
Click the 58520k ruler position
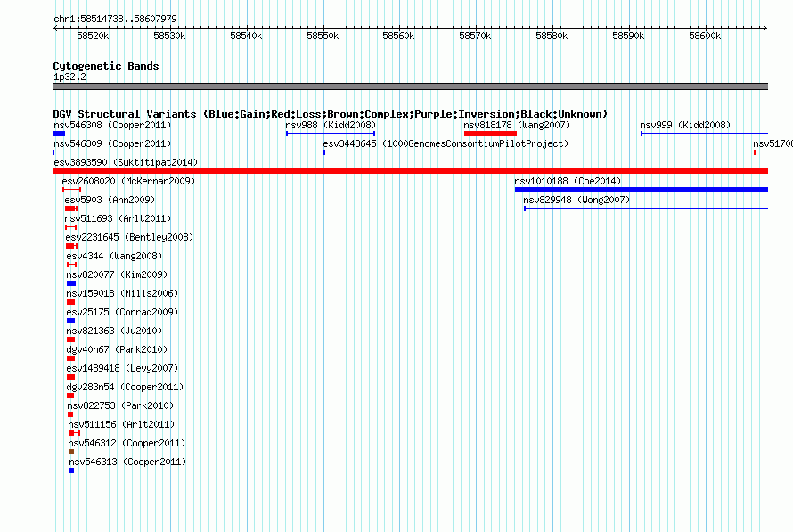pyautogui.click(x=93, y=36)
